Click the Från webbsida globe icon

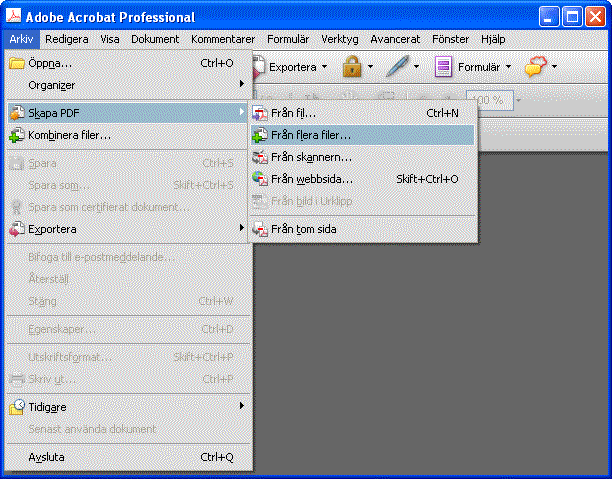click(260, 179)
